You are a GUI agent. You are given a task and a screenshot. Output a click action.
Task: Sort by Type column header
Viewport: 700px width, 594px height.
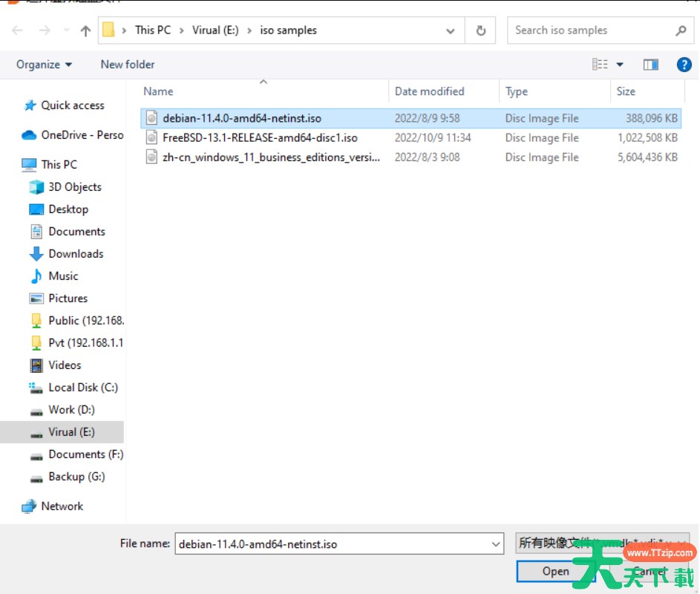pos(517,91)
